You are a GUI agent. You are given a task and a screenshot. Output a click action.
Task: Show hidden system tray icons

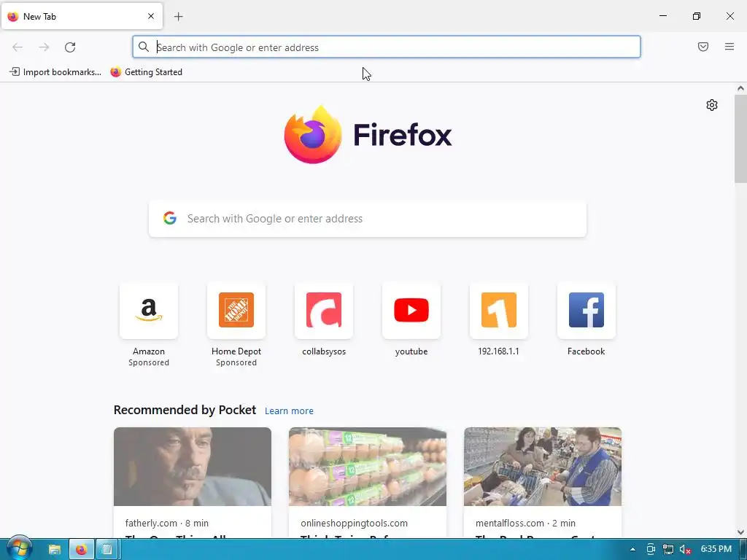point(632,549)
